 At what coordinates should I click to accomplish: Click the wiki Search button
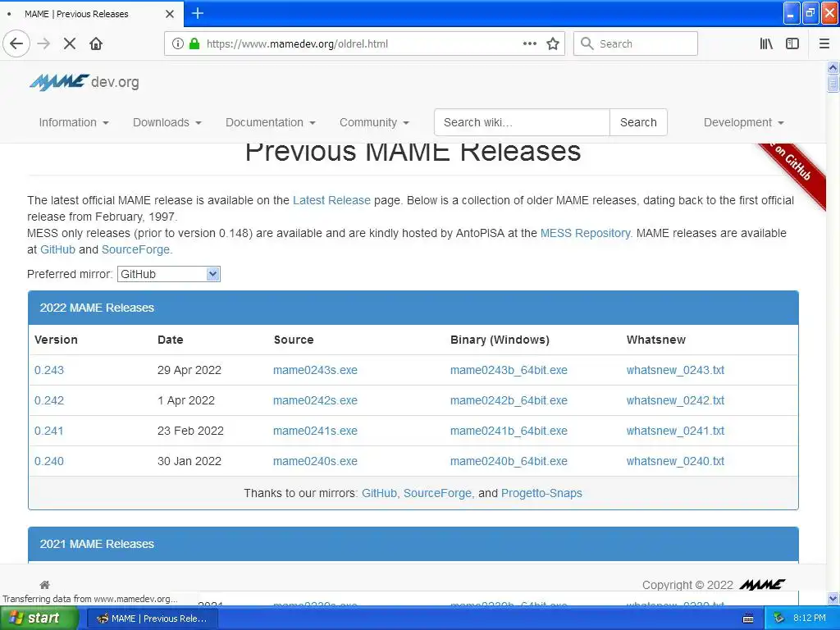(x=638, y=123)
